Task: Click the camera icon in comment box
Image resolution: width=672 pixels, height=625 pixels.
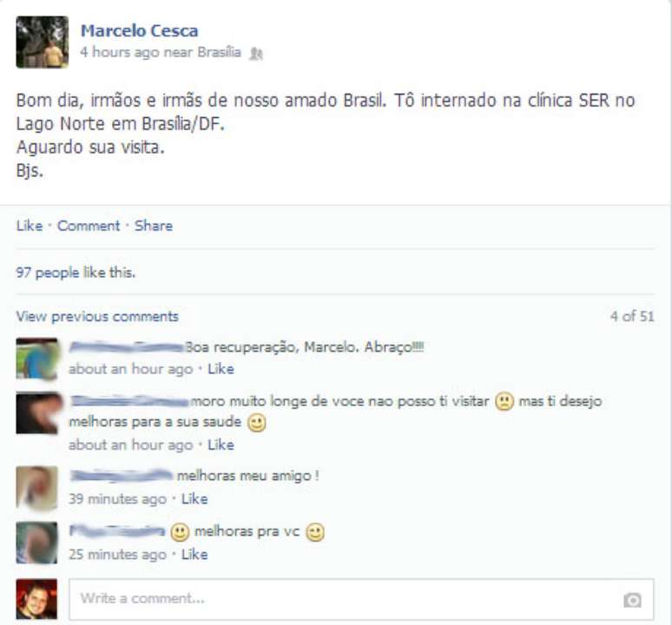Action: click(632, 600)
